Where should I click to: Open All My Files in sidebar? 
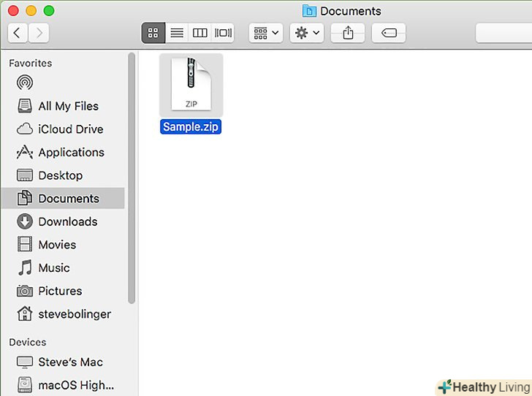(x=68, y=106)
